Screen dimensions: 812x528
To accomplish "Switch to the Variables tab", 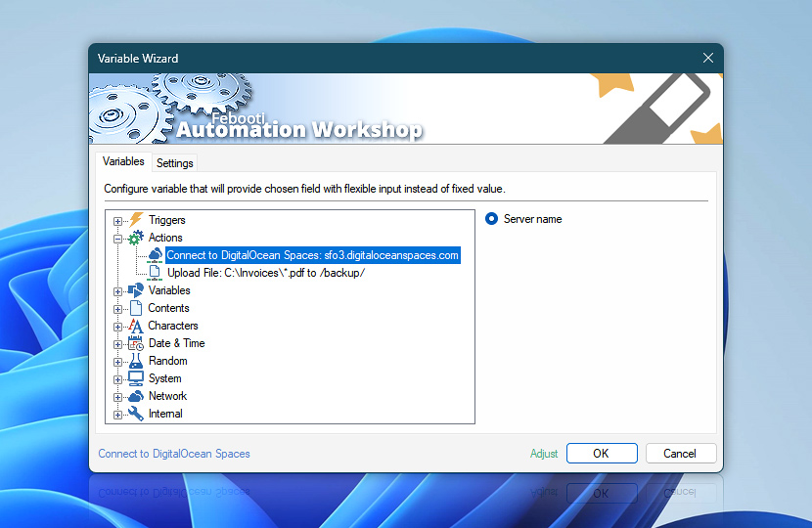I will (x=123, y=161).
